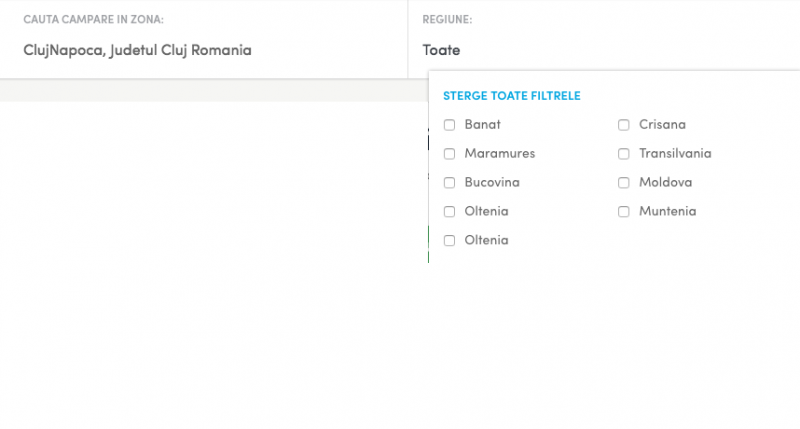Enable the Maramures region checkbox
The width and height of the screenshot is (800, 429).
[450, 154]
